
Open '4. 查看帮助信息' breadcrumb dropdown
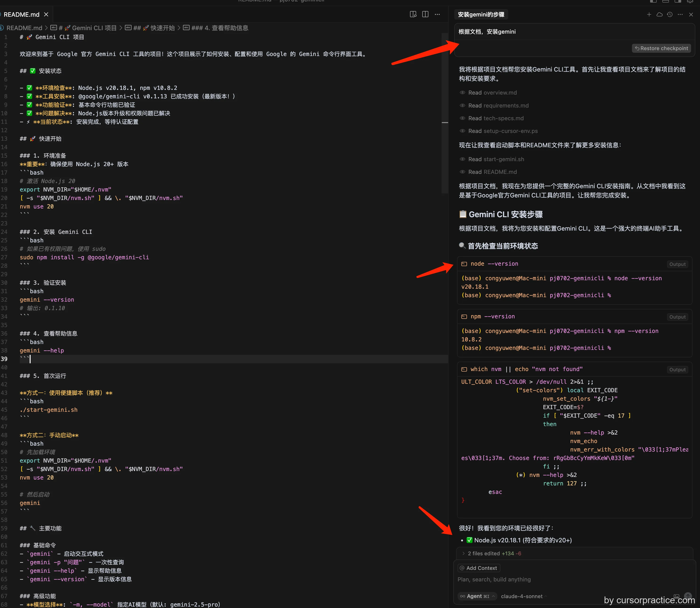[220, 28]
